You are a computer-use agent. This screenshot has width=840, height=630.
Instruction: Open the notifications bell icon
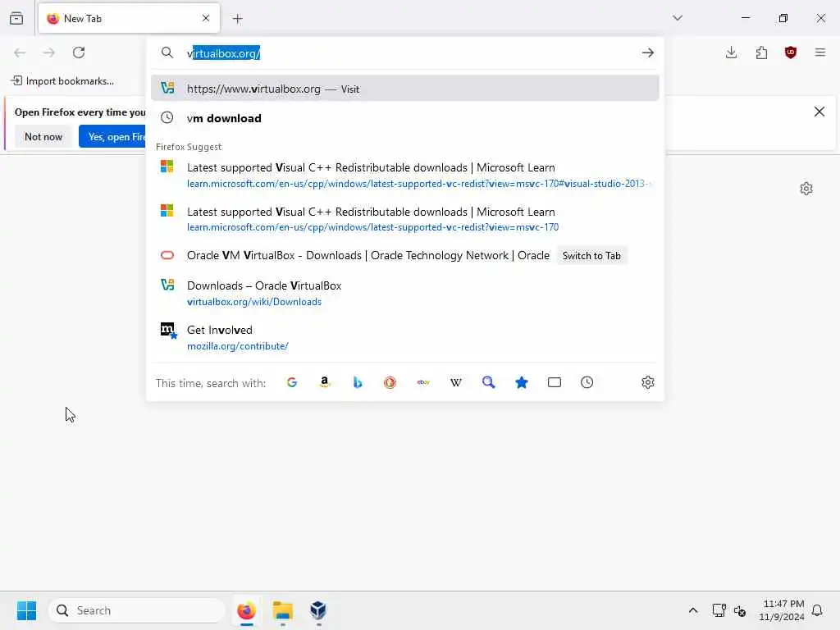click(817, 610)
